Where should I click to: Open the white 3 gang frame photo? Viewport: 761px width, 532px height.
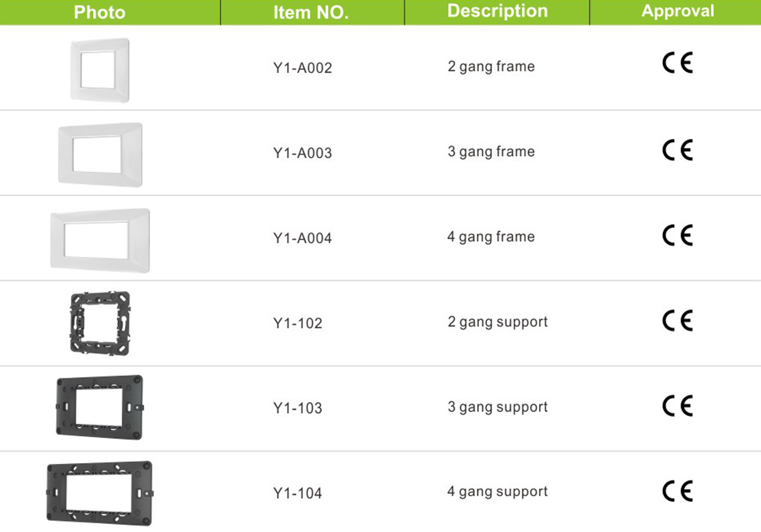[100, 155]
